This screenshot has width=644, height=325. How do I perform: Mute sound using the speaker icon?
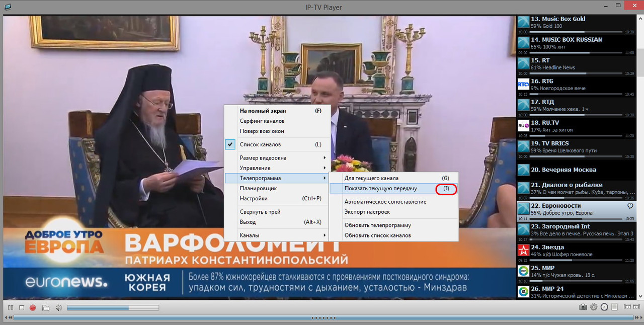tap(58, 307)
